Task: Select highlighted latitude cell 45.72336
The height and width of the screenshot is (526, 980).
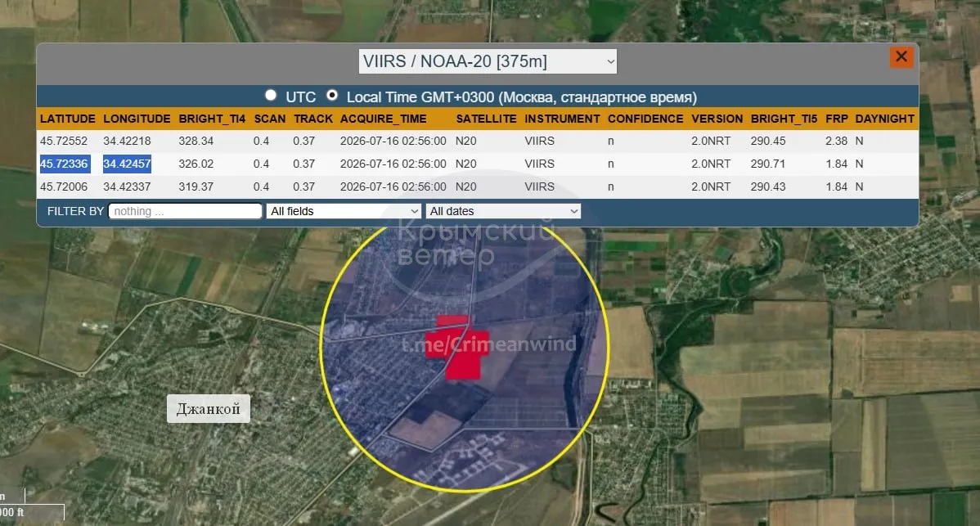Action: (65, 164)
